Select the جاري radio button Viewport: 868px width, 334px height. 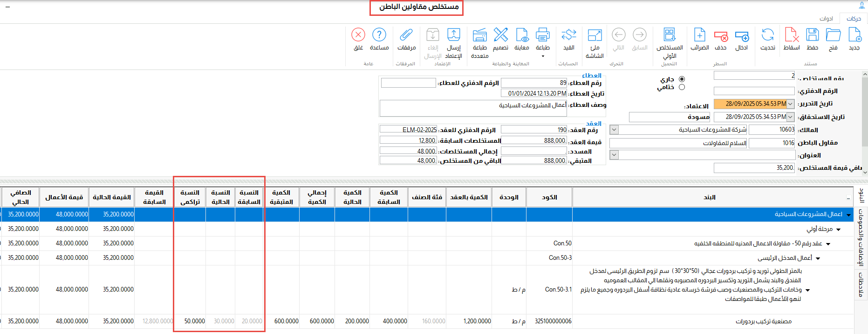click(682, 79)
